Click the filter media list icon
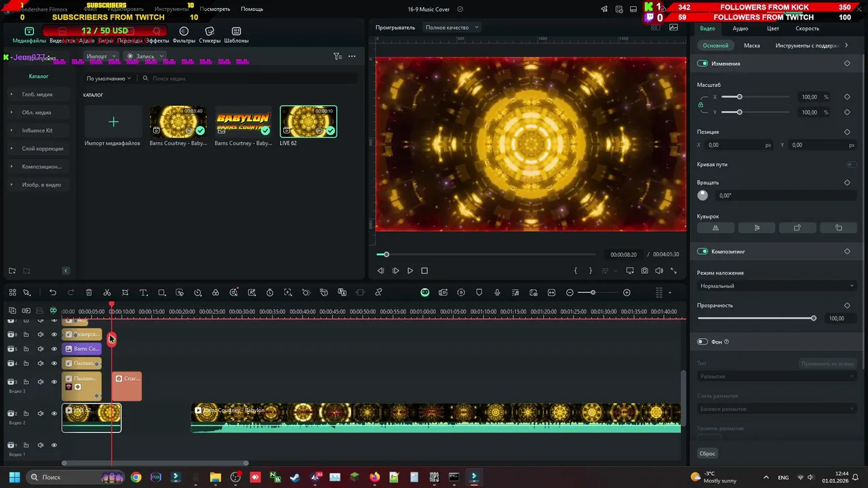Viewport: 868px width, 488px height. [337, 56]
